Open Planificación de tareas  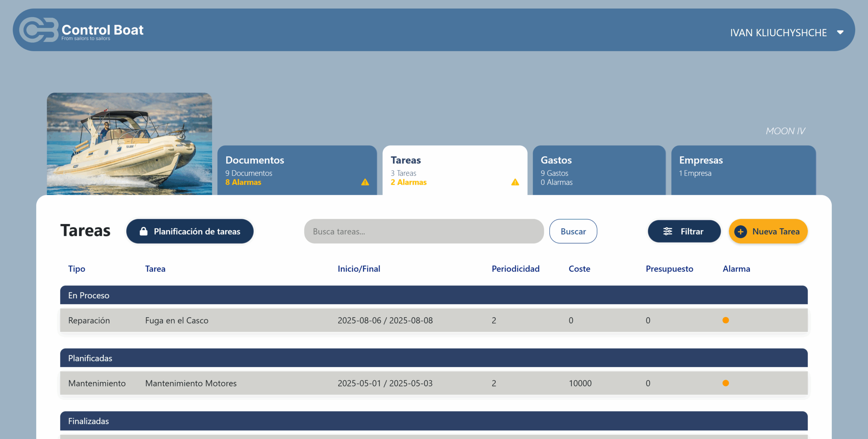[190, 232]
